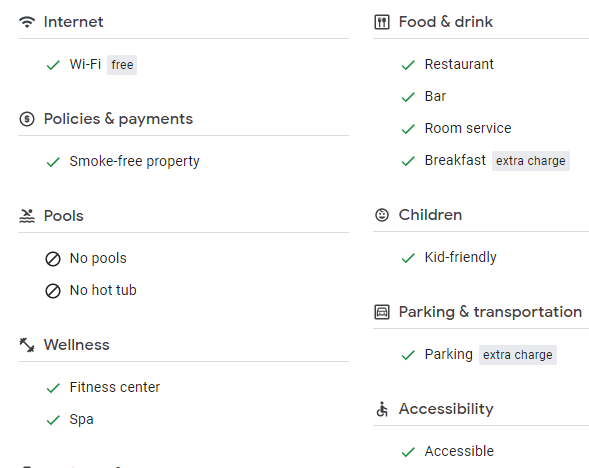
Task: Click the swimmer icon beside Pools
Action: point(27,216)
